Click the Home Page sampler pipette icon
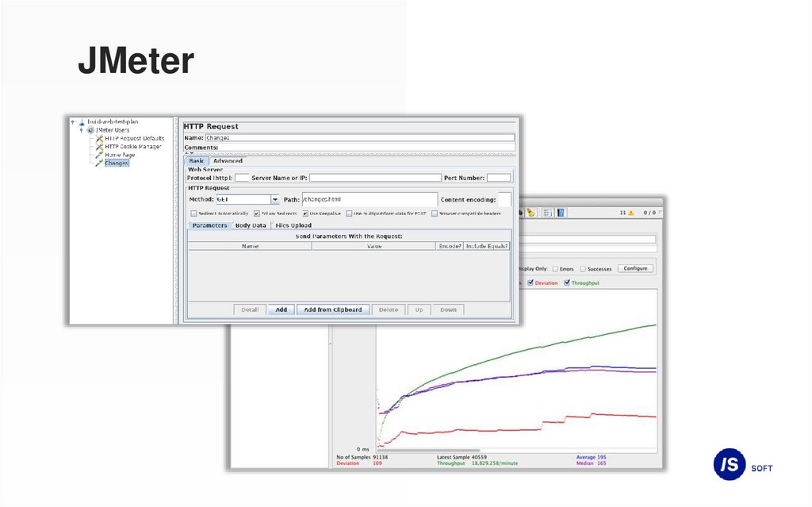812x507 pixels. point(99,155)
